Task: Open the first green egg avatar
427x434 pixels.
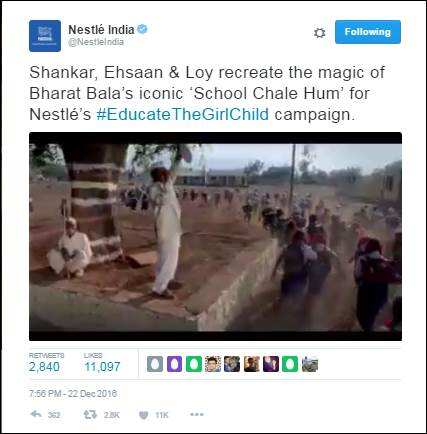Action: (194, 364)
